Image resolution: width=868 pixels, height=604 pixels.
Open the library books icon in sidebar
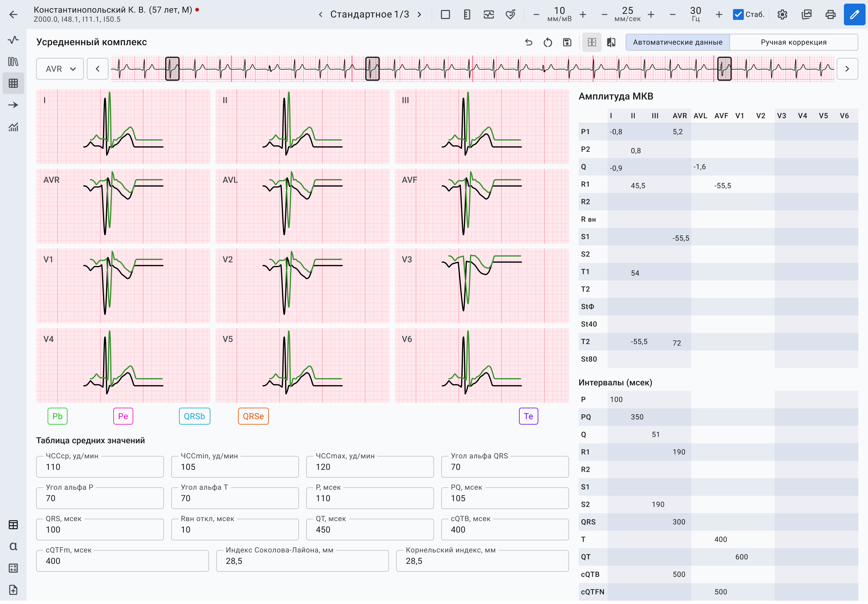[13, 61]
